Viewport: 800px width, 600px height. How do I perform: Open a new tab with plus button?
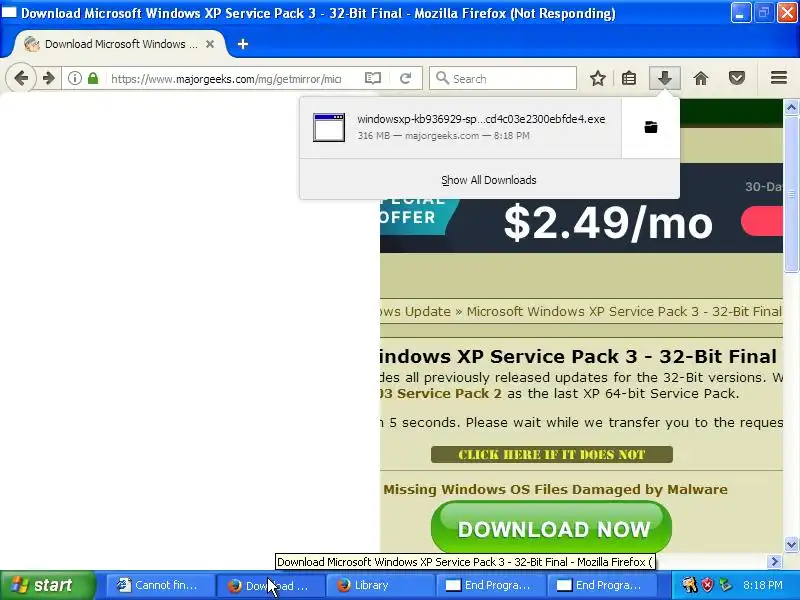coord(243,44)
